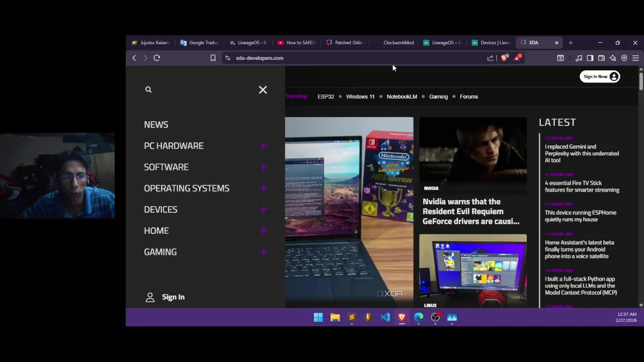Open Sublime Text from taskbar
This screenshot has height=362, width=644.
point(352,317)
